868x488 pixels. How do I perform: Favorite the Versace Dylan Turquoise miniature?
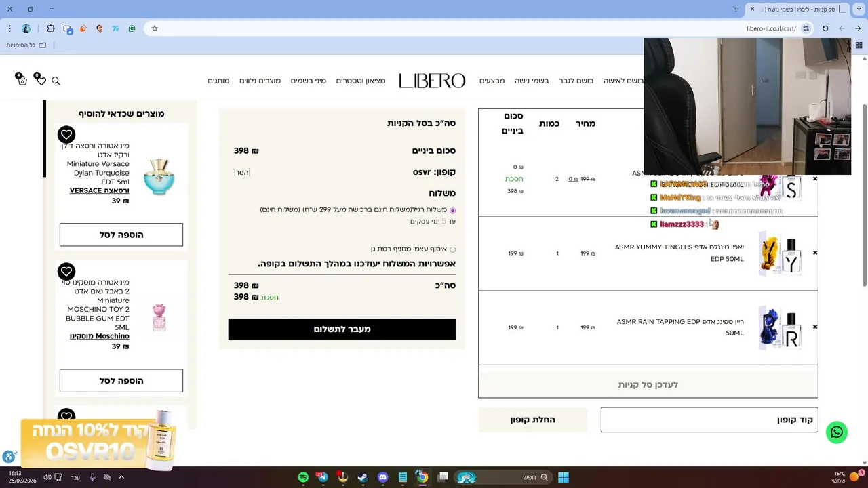click(66, 134)
